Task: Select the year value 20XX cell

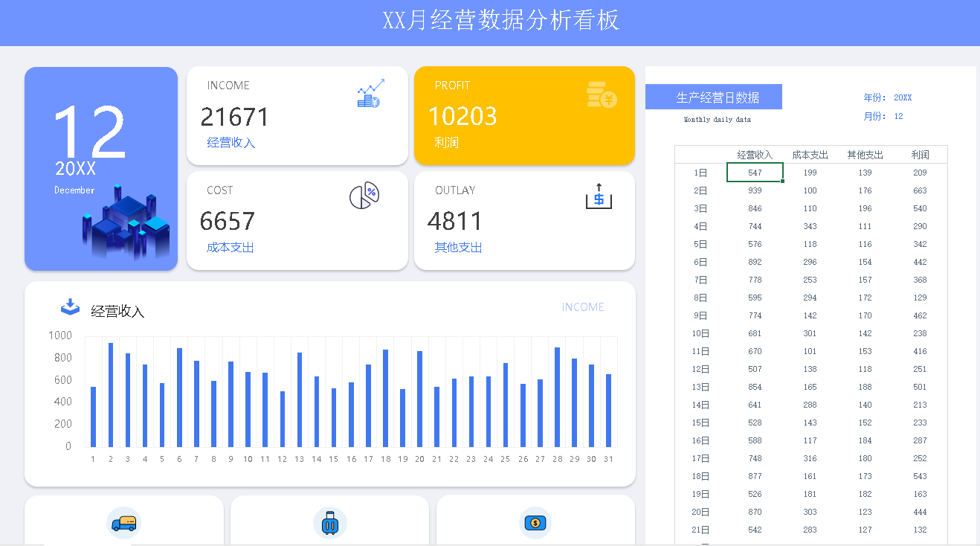Action: point(903,97)
